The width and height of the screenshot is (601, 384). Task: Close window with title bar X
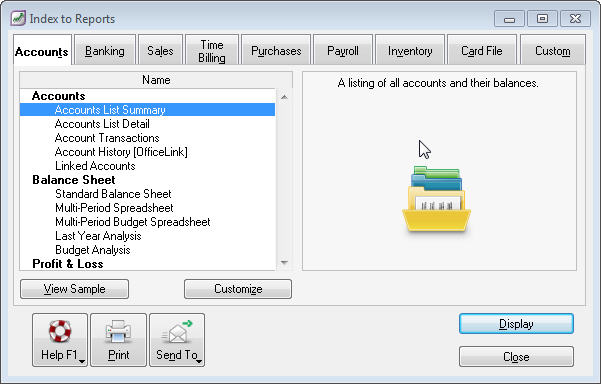pos(575,18)
